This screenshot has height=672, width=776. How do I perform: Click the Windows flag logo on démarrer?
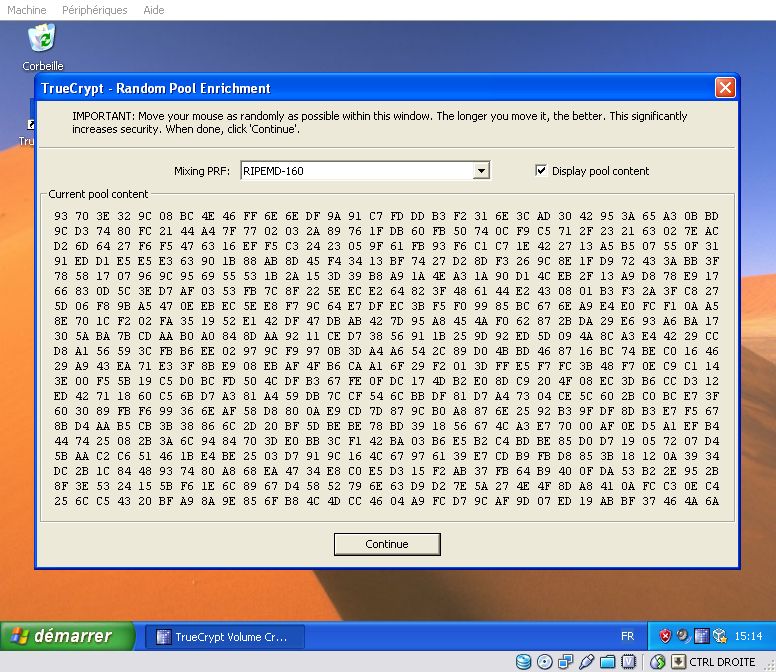[x=19, y=635]
